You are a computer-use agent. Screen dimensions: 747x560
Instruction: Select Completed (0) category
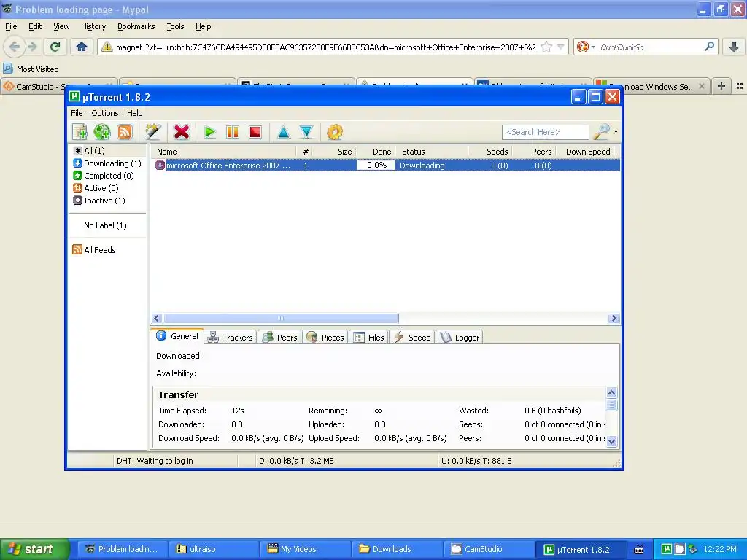[104, 176]
